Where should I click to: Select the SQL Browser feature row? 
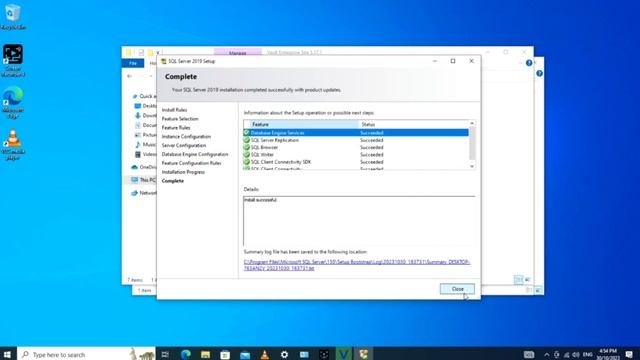pyautogui.click(x=356, y=147)
